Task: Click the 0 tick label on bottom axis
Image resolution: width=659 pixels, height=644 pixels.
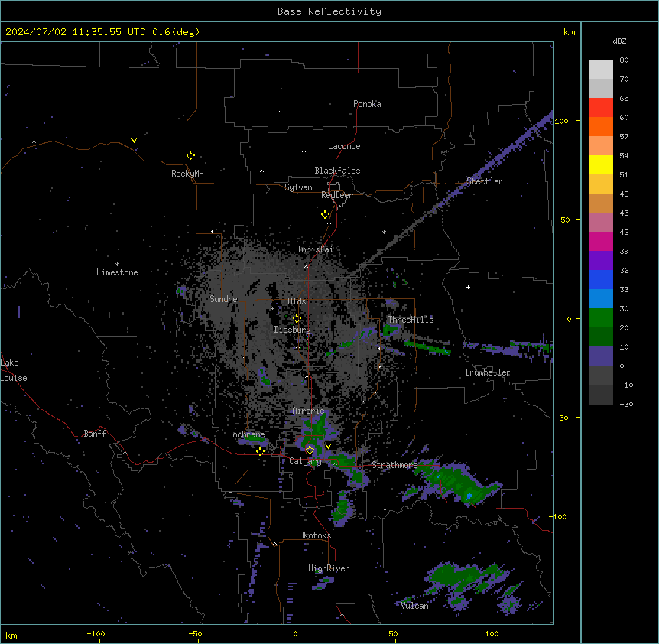Action: [295, 634]
